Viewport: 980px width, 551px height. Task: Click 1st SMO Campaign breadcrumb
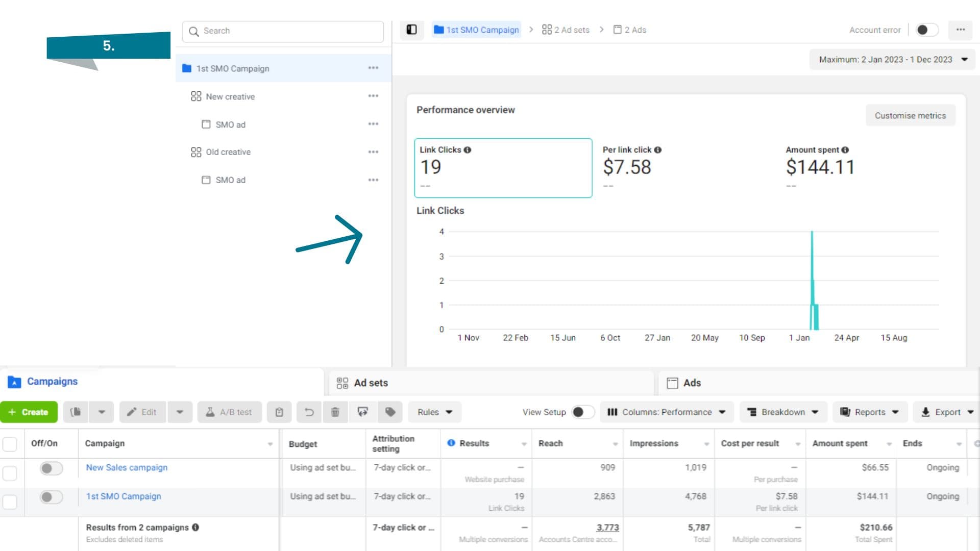pyautogui.click(x=477, y=30)
